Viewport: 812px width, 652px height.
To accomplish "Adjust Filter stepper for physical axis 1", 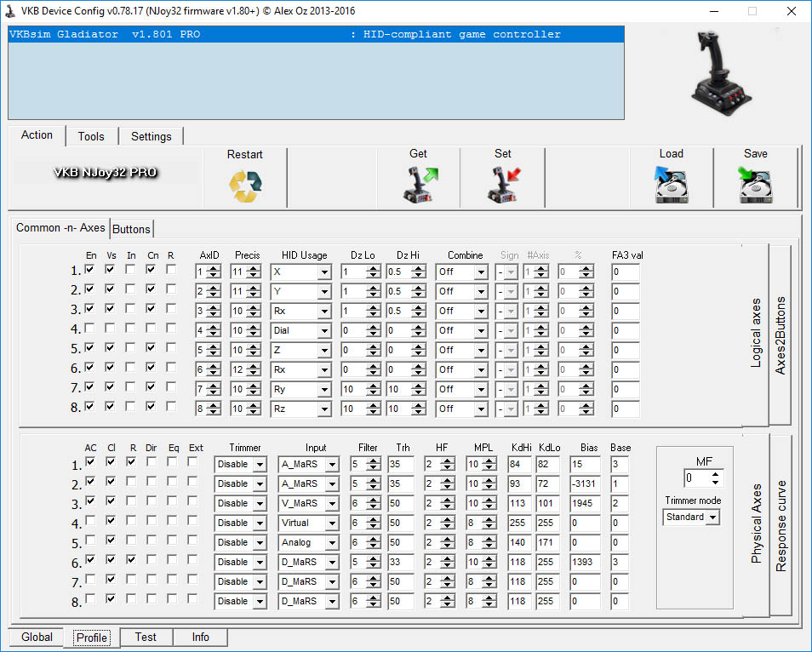I will tap(374, 465).
